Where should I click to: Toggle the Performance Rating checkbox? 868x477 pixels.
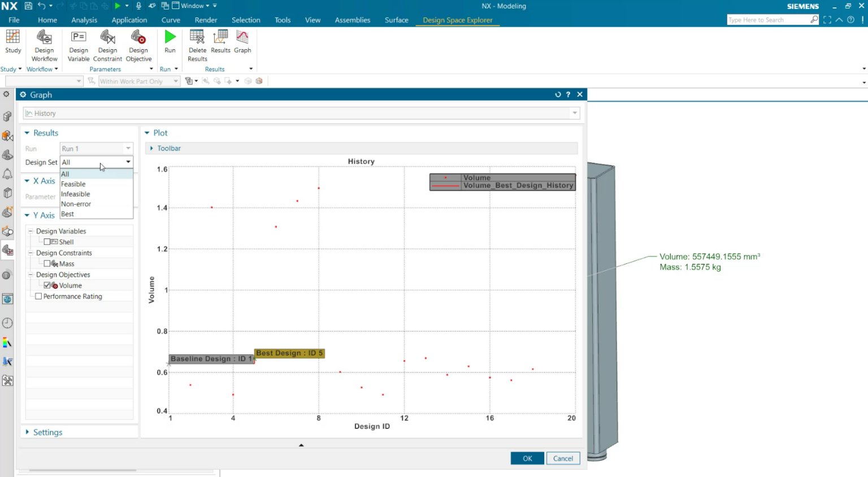point(38,296)
